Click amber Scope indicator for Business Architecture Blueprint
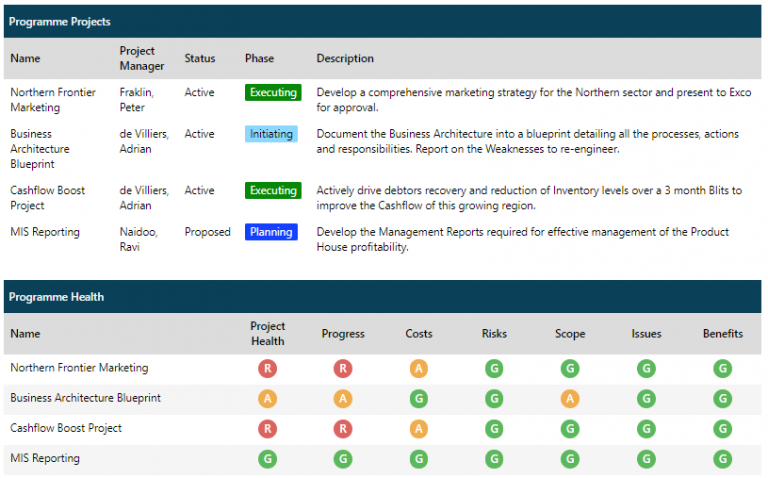768x478 pixels. pos(570,398)
